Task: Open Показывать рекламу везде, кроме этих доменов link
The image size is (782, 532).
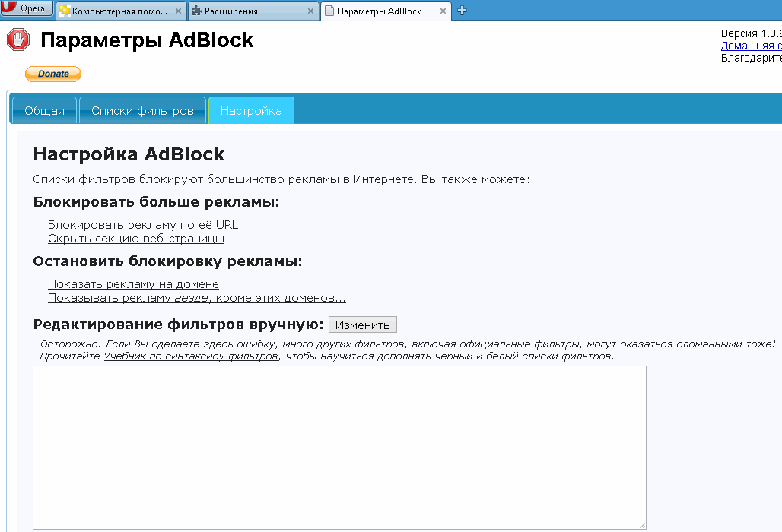Action: 196,298
